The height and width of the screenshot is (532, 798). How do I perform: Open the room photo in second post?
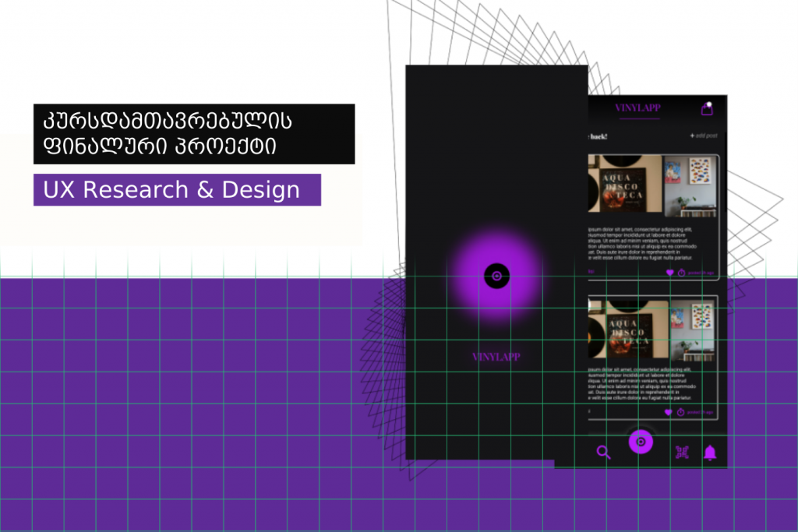(x=690, y=329)
